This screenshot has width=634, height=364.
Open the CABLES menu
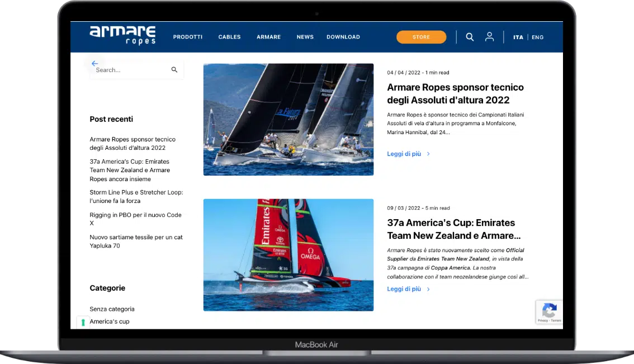(229, 37)
